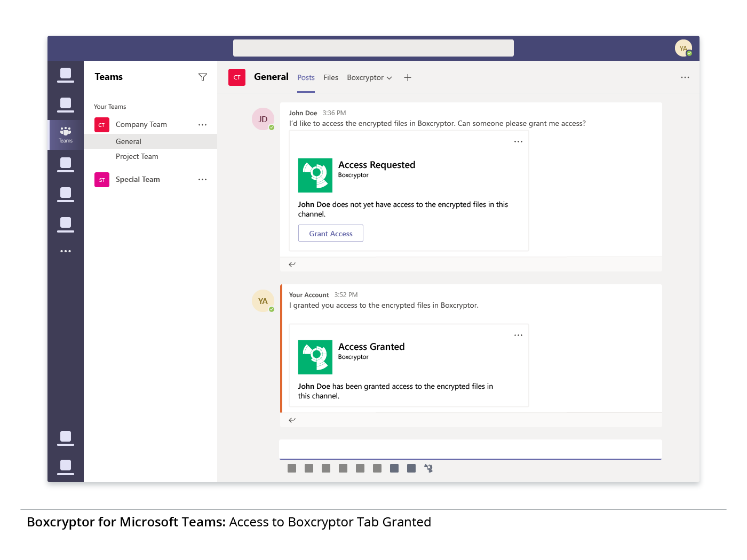The image size is (747, 560).
Task: Open Special Team in the teams list
Action: [x=138, y=180]
